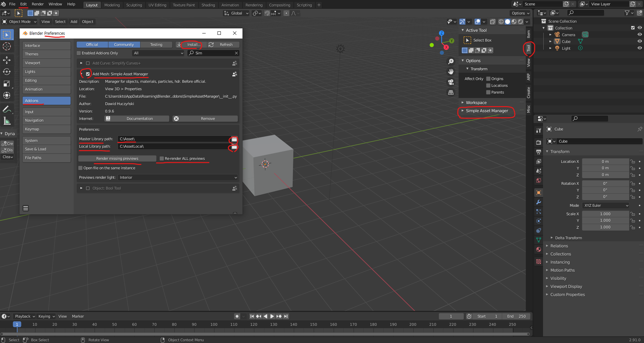
Task: Open Object Mode dropdown
Action: tap(20, 22)
